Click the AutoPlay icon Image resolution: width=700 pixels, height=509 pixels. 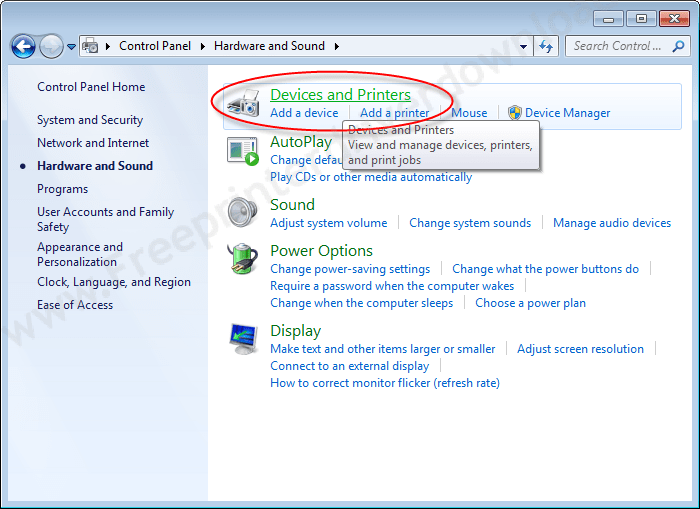click(x=243, y=151)
